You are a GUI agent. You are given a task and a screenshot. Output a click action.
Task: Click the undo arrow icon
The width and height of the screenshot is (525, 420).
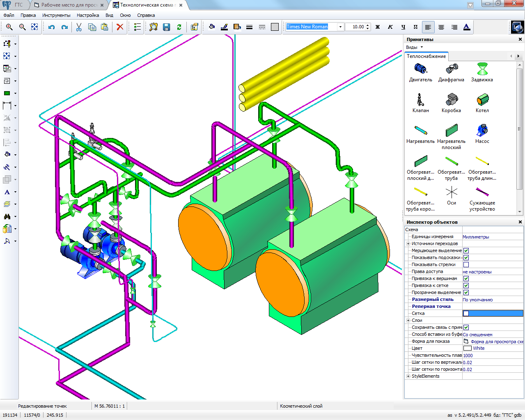pos(51,27)
